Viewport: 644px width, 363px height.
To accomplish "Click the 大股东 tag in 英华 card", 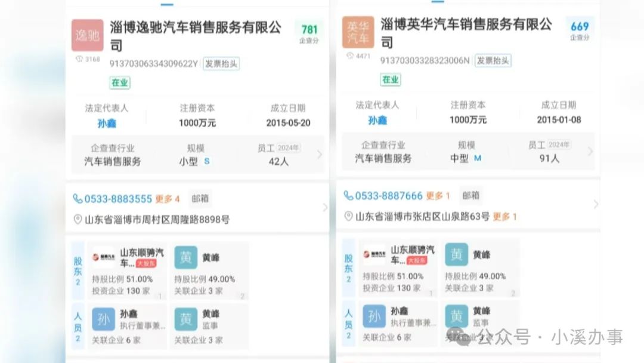I will [417, 260].
